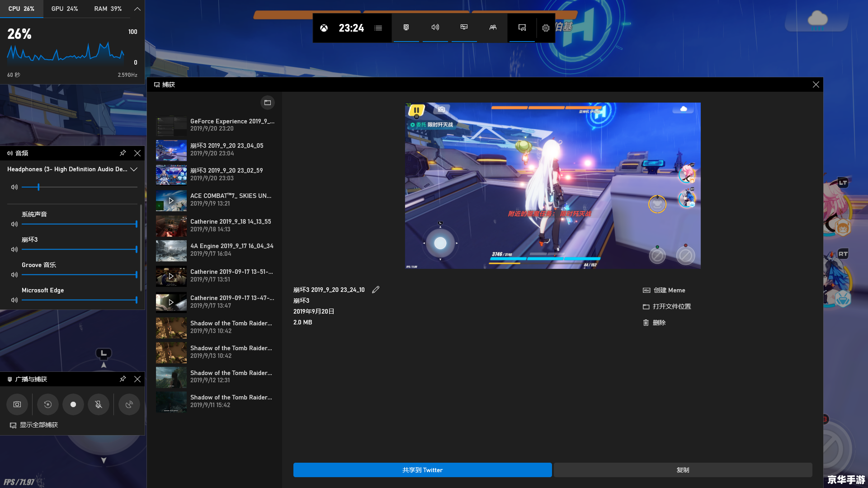
Task: Mute 系统声音 speaker icon
Action: coord(14,224)
